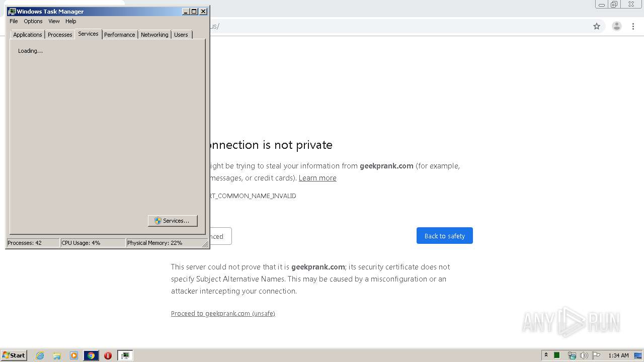
Task: Click the partially hidden Advanced button
Action: [220, 236]
